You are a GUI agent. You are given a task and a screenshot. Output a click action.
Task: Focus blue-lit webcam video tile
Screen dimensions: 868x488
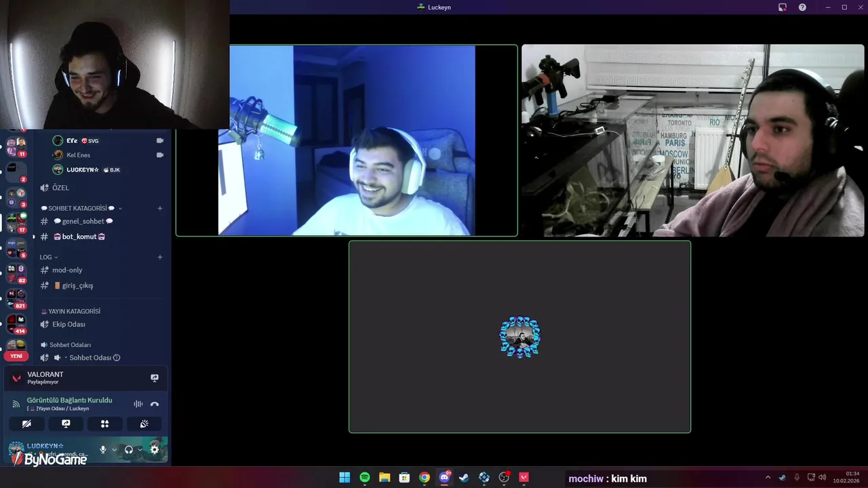(x=347, y=140)
